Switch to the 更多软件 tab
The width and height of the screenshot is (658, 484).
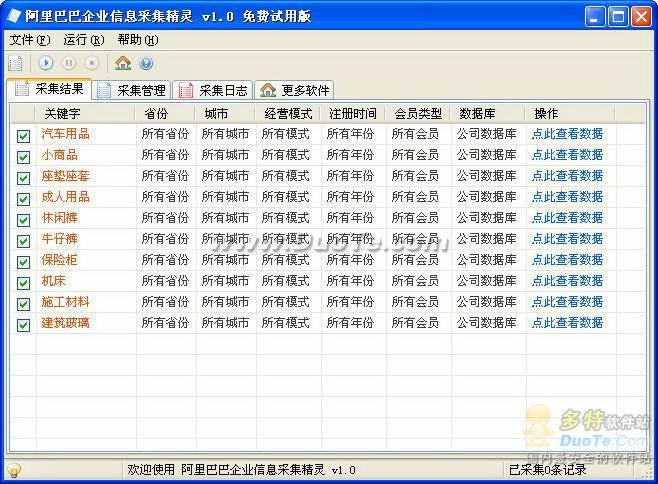coord(295,90)
